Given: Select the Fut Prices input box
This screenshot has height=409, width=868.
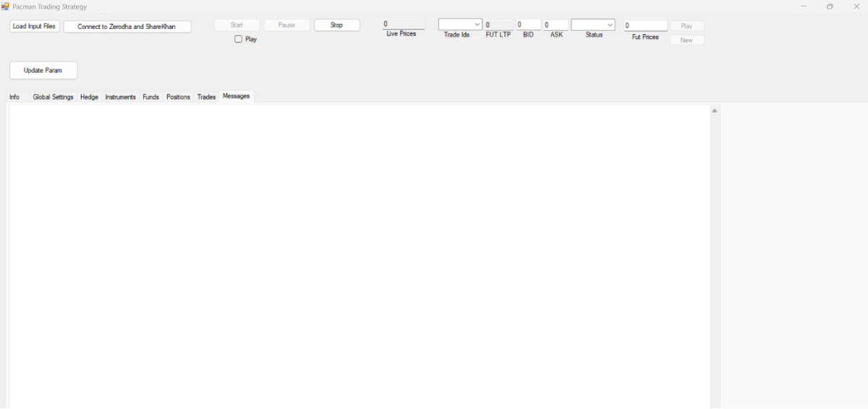Looking at the screenshot, I should [644, 25].
